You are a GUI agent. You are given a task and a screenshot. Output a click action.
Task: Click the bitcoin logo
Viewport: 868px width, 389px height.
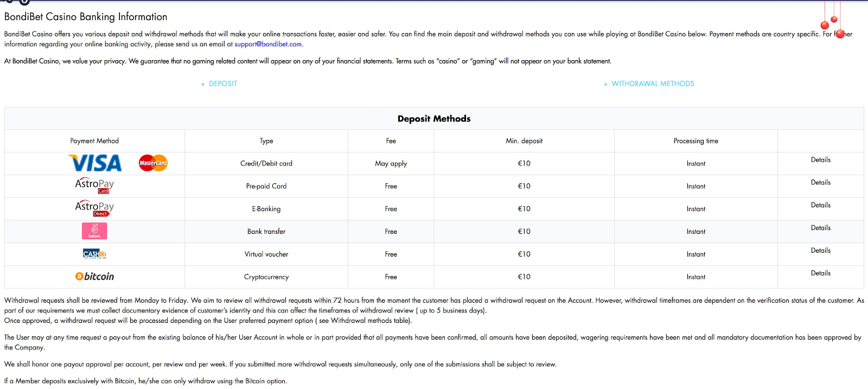pos(94,277)
